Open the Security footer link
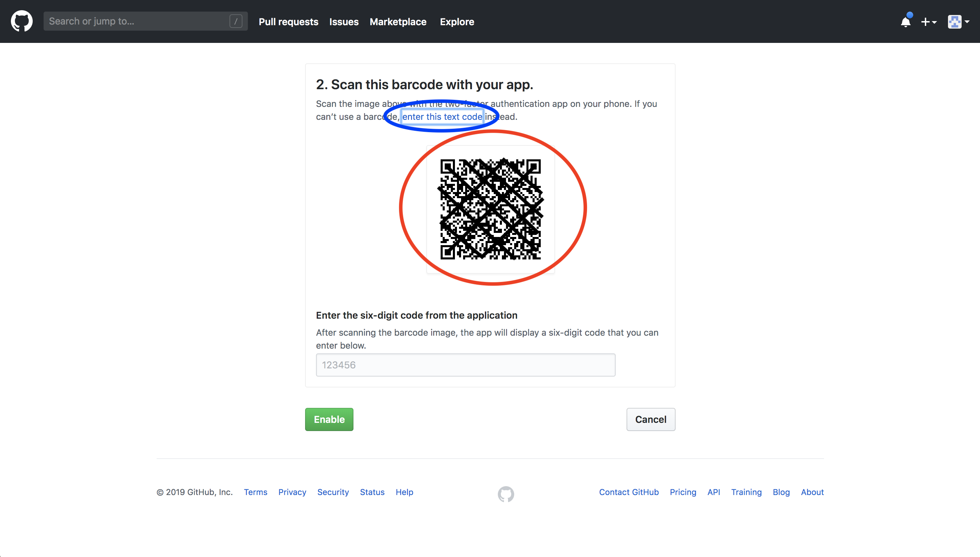Screen dimensions: 980x557 click(333, 492)
